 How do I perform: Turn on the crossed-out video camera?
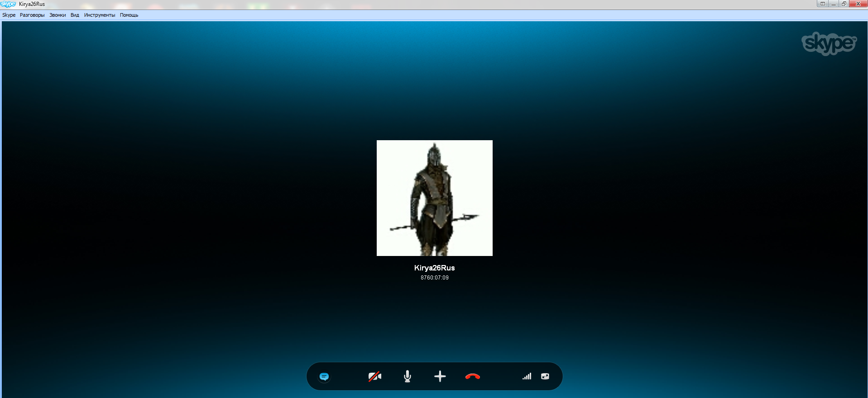374,376
